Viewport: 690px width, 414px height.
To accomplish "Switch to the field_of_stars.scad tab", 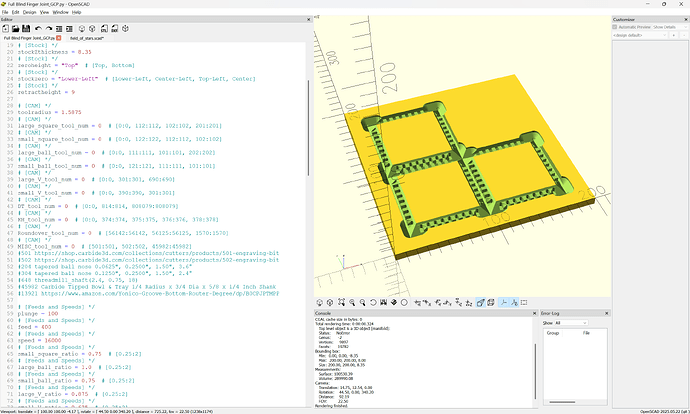I will [x=87, y=38].
